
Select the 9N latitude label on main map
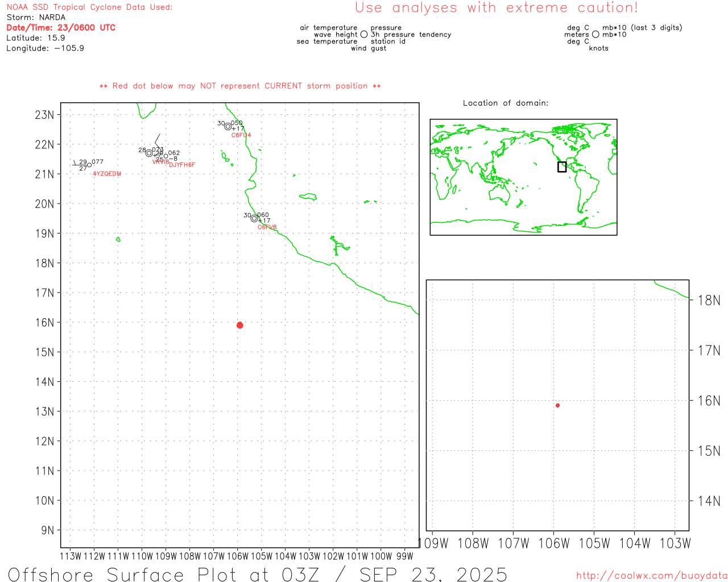(48, 530)
